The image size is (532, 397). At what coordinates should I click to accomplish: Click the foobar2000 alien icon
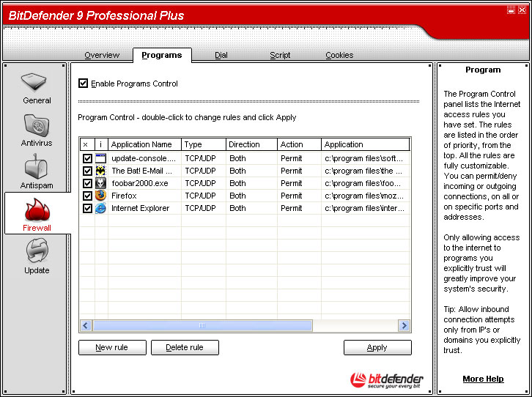tap(101, 183)
